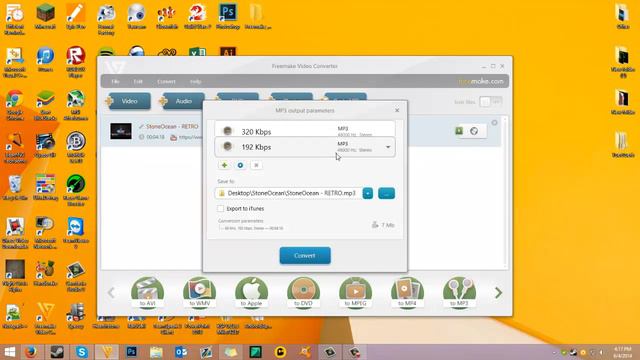Open Skype from the taskbar
The width and height of the screenshot is (640, 360).
coord(82,352)
